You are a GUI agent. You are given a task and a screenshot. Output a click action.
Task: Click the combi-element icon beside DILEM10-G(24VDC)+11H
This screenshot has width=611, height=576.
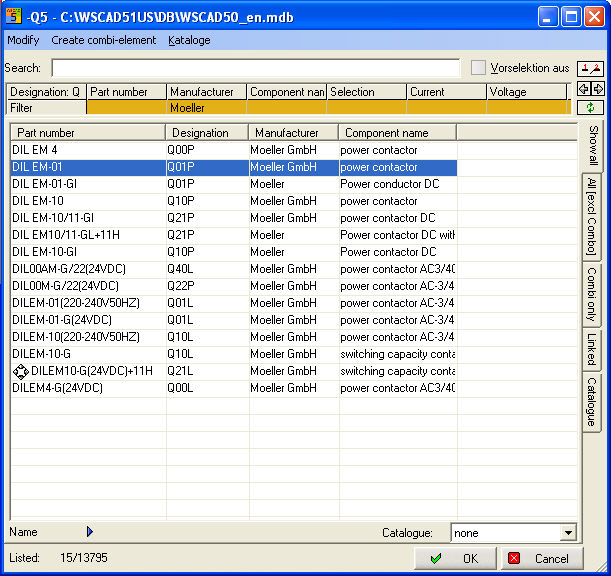(x=21, y=371)
